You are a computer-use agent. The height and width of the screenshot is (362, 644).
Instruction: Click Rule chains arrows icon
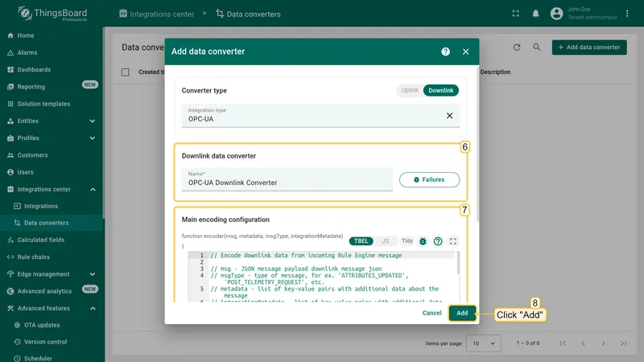[10, 257]
